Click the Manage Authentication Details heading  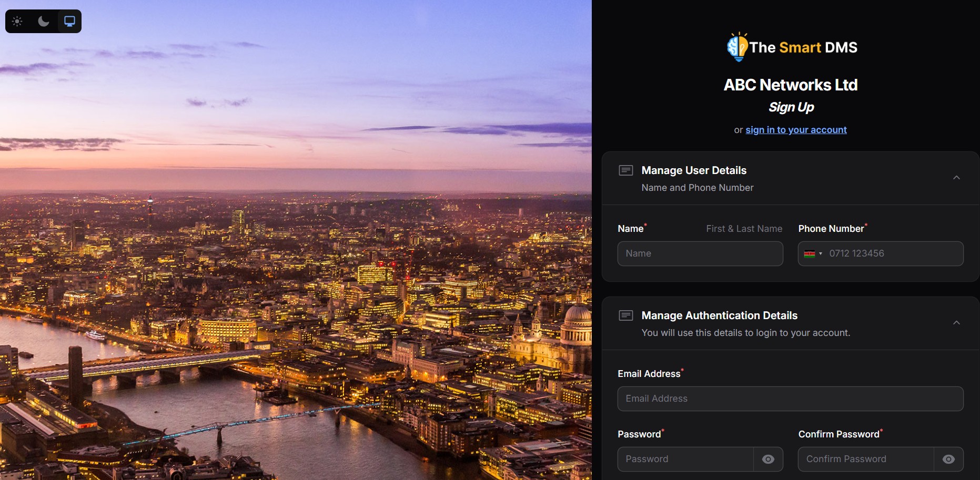click(x=719, y=315)
